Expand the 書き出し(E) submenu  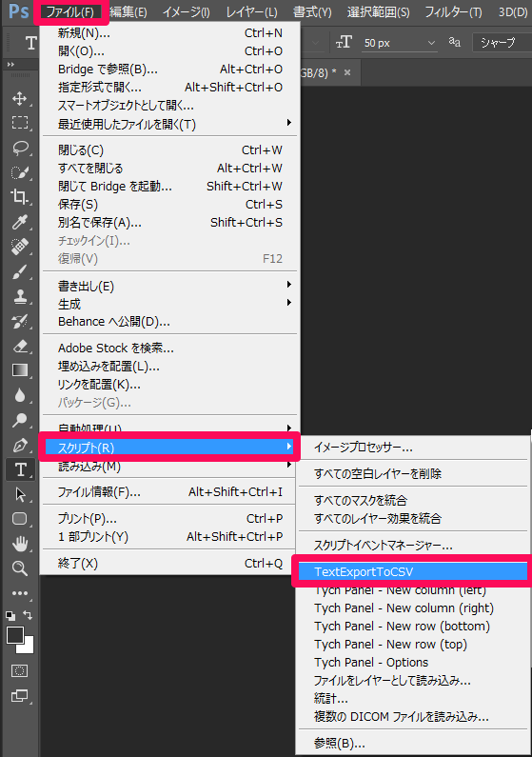click(169, 287)
